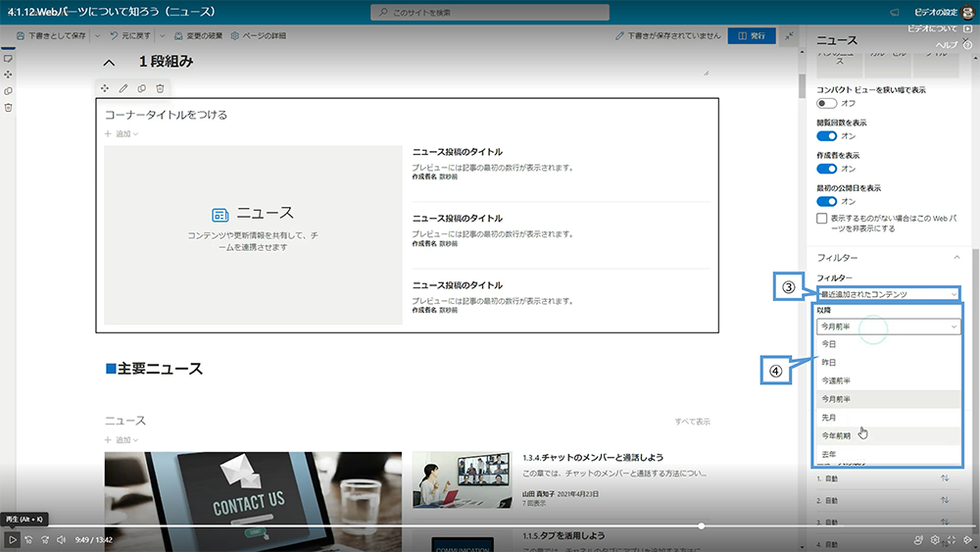Rewind the video 10 seconds
Screen dimensions: 980x552
[x=28, y=539]
